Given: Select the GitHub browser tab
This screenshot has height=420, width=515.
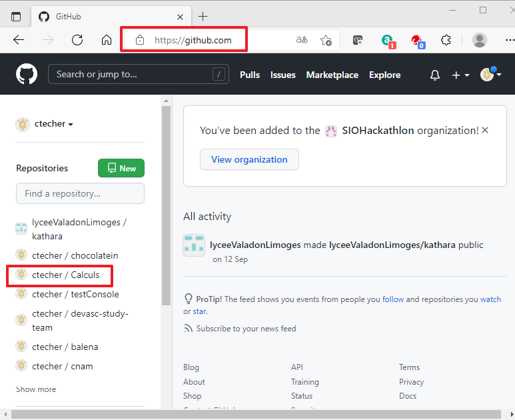Looking at the screenshot, I should (x=111, y=17).
